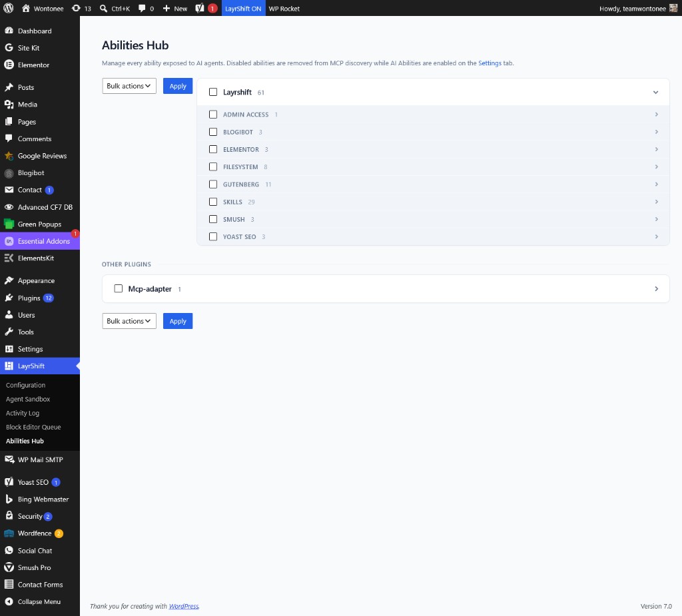Image resolution: width=682 pixels, height=616 pixels.
Task: Open the user avatar next to teamwontonee
Action: pyautogui.click(x=673, y=8)
